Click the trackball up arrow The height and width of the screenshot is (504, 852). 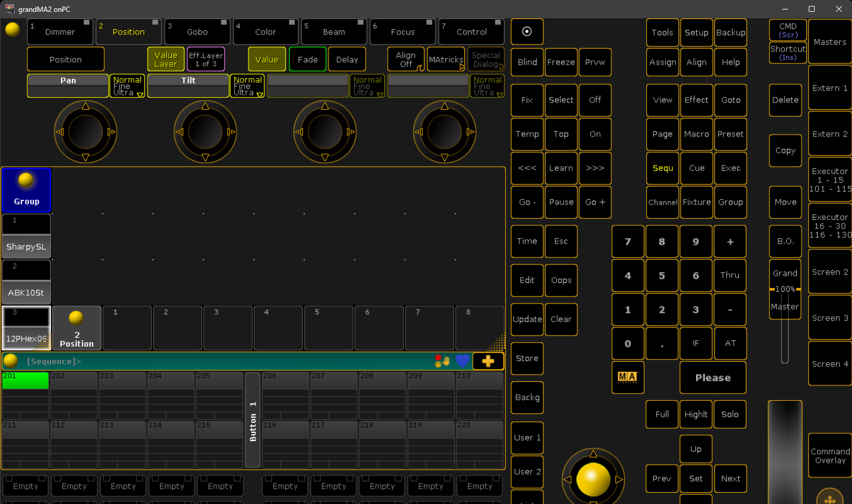(x=593, y=454)
